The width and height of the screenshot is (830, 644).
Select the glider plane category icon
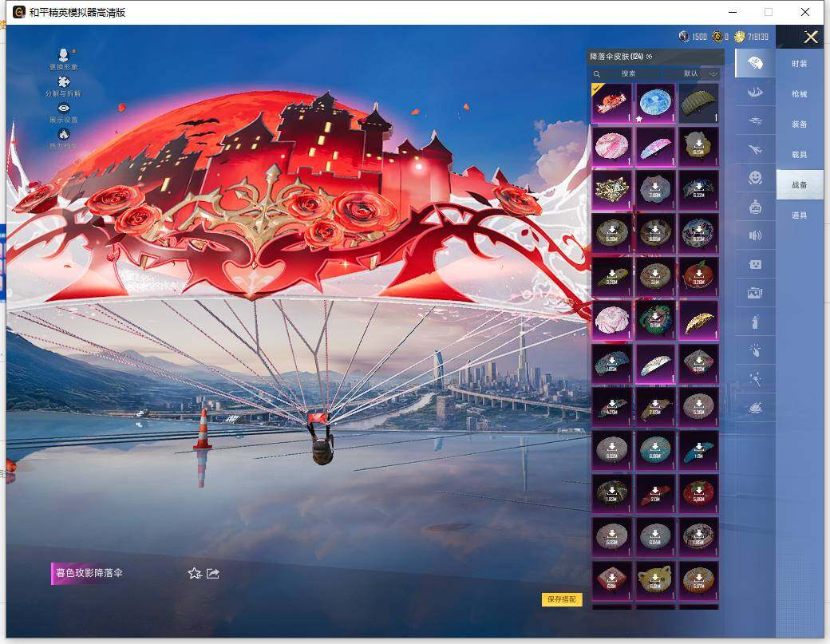point(755,121)
